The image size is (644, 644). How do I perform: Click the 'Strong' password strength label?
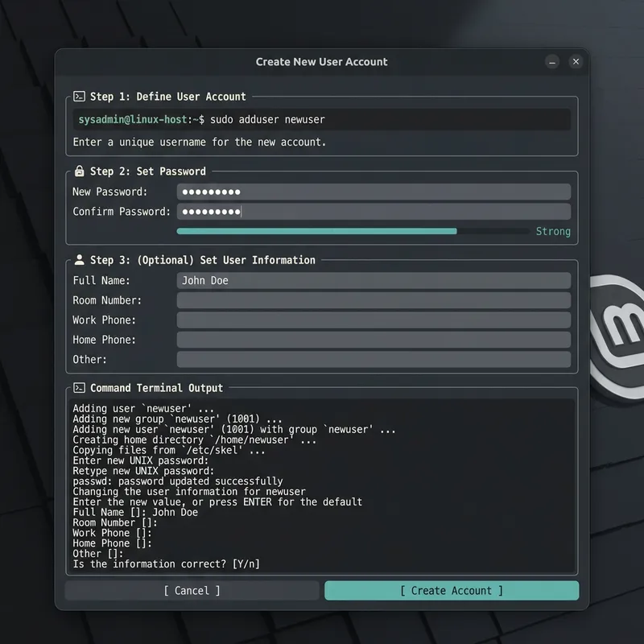point(553,231)
